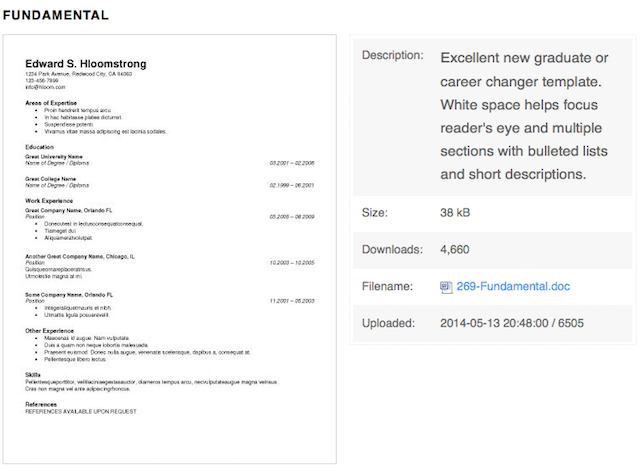Click the Uploaded label
This screenshot has height=471, width=640.
tap(388, 323)
